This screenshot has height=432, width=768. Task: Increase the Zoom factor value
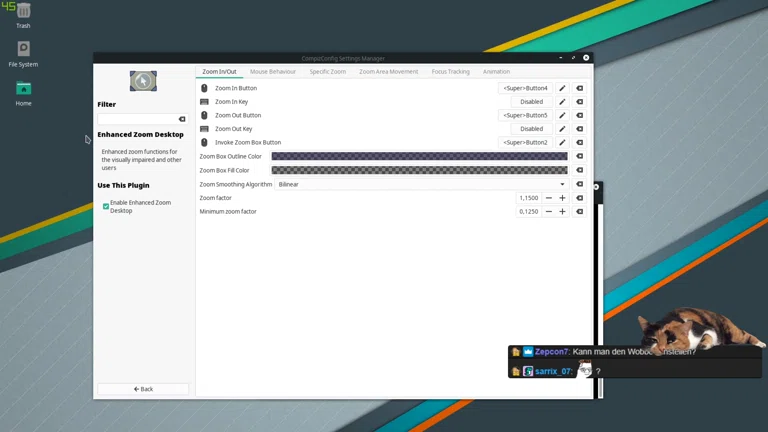coord(562,198)
